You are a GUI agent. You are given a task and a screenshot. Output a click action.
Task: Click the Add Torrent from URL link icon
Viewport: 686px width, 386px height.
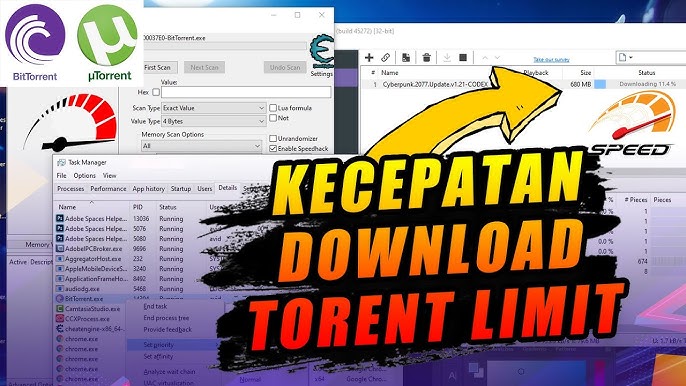click(385, 57)
